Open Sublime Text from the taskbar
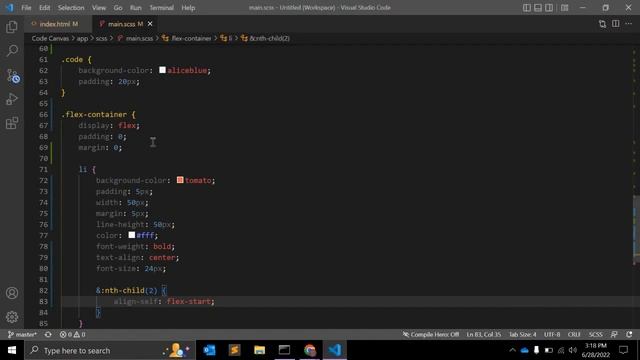Image resolution: width=640 pixels, height=360 pixels. (234, 350)
